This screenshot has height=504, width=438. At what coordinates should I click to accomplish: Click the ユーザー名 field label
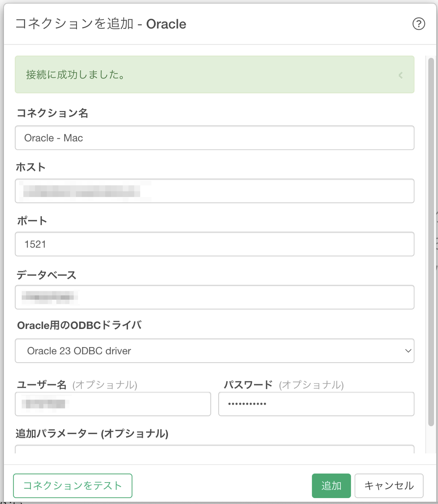click(x=42, y=385)
